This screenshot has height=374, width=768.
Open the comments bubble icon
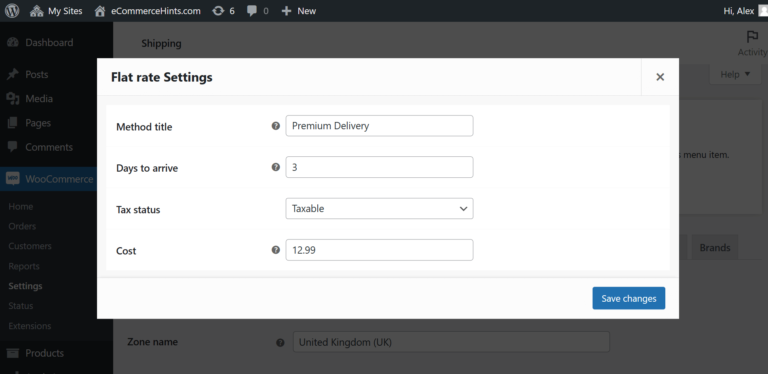click(x=252, y=11)
